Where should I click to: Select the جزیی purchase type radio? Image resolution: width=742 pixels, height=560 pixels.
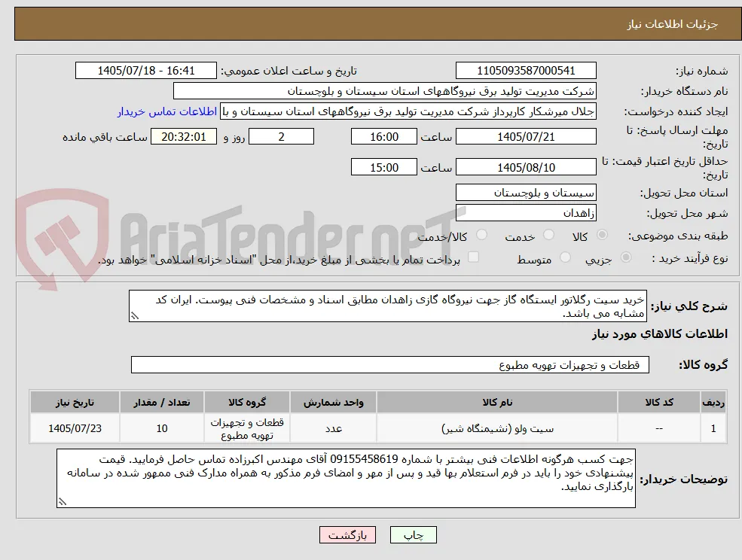(625, 257)
